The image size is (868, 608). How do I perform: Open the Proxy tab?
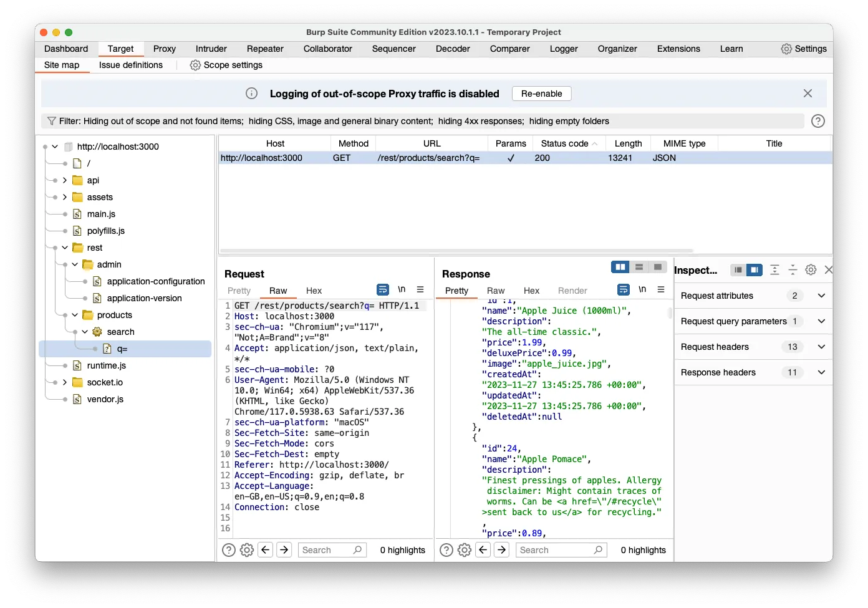coord(165,49)
